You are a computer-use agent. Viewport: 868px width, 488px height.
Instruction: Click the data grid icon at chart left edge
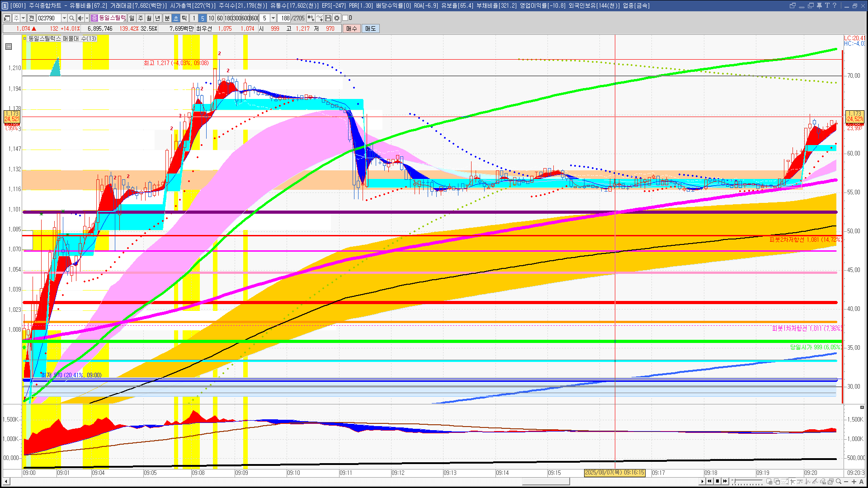tap(9, 47)
